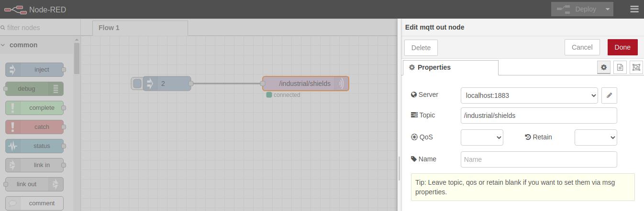
Task: Open the QoS dropdown
Action: (482, 137)
